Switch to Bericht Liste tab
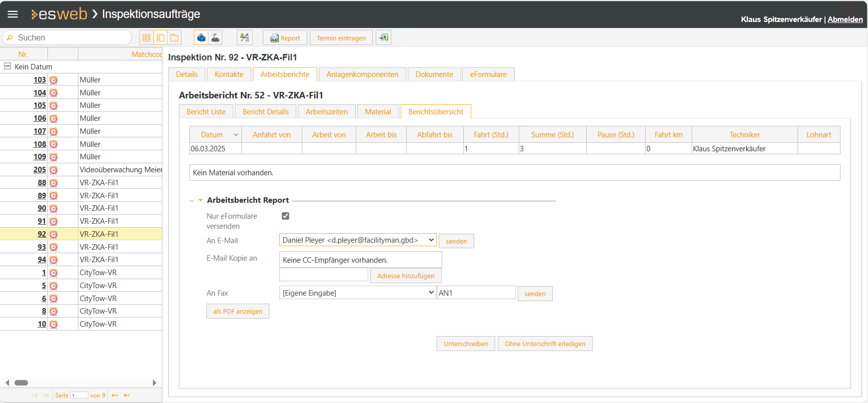Viewport: 868px width, 403px height. (206, 112)
